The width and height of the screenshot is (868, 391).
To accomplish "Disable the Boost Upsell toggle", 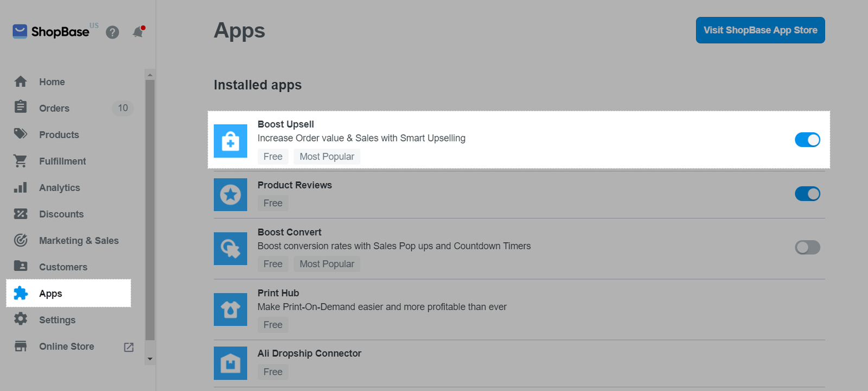I will coord(807,140).
